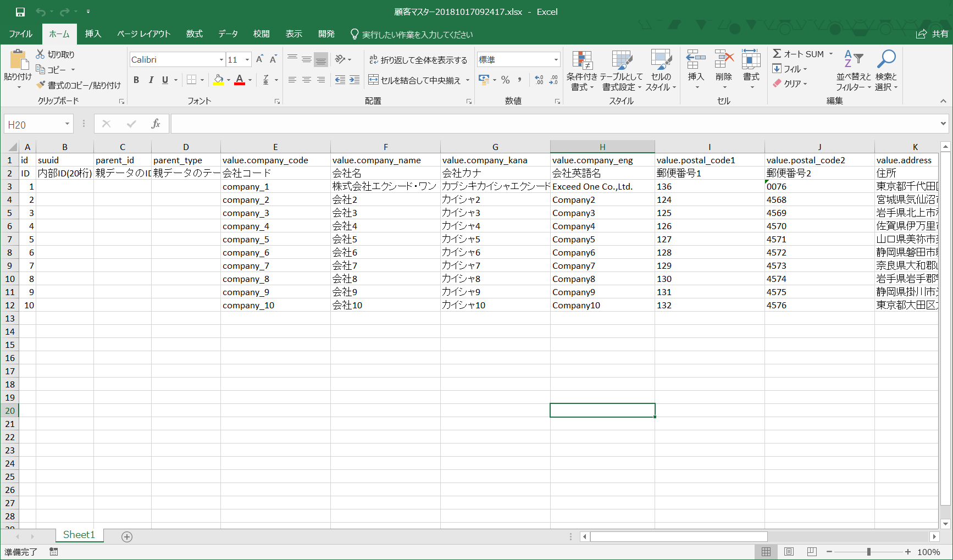Click the Format Painter brush icon
The width and height of the screenshot is (953, 560).
tap(41, 85)
